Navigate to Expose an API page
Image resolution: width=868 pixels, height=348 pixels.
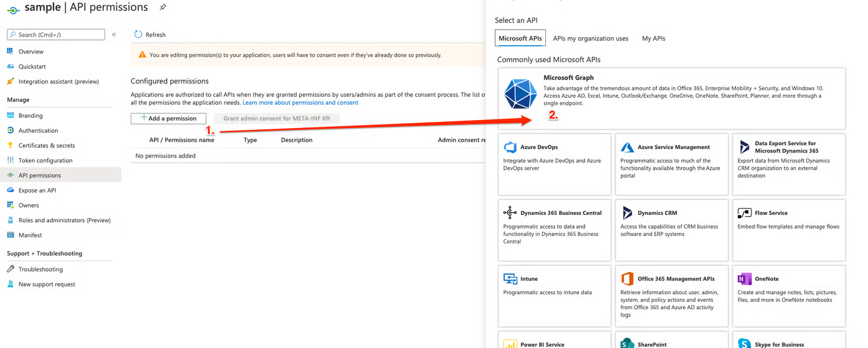click(37, 190)
